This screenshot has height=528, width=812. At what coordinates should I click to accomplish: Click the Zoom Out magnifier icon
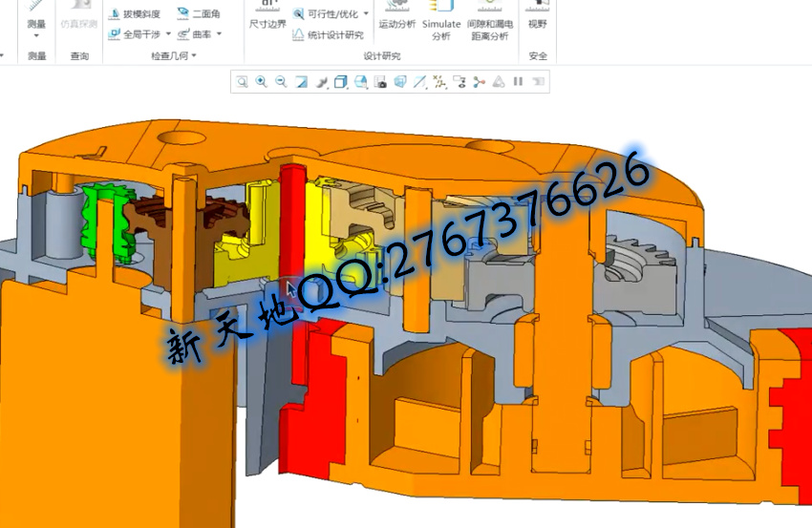(281, 82)
